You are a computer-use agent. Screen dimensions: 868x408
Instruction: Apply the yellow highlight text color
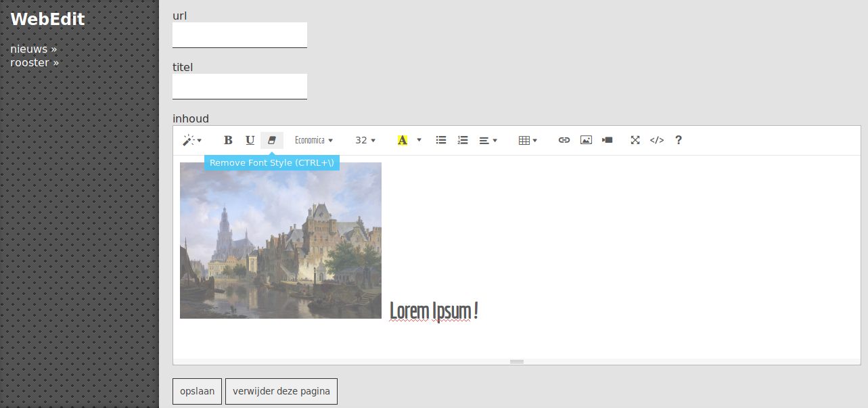tap(403, 140)
